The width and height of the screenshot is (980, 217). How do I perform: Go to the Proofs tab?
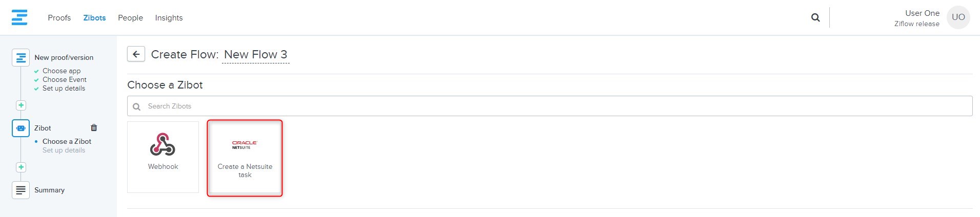(x=59, y=17)
